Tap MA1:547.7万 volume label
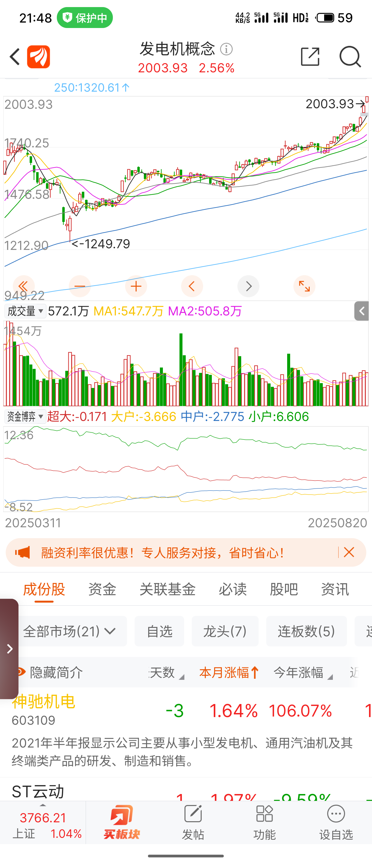 pos(128,311)
